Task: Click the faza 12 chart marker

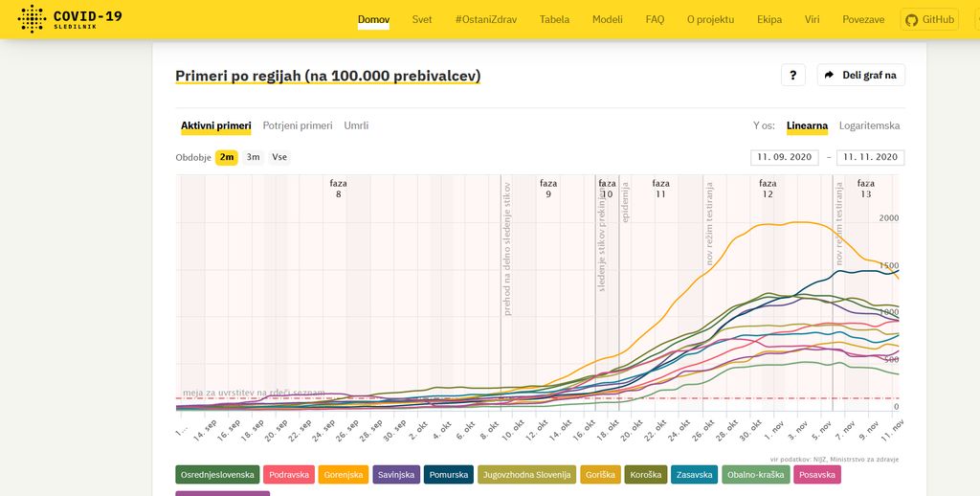Action: point(768,188)
